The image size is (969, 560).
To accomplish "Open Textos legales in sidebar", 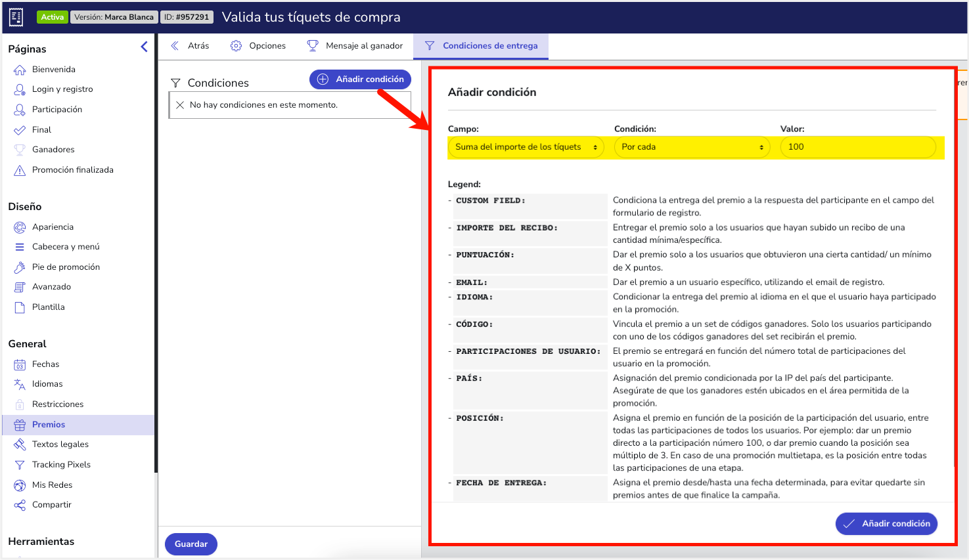I will pyautogui.click(x=60, y=444).
